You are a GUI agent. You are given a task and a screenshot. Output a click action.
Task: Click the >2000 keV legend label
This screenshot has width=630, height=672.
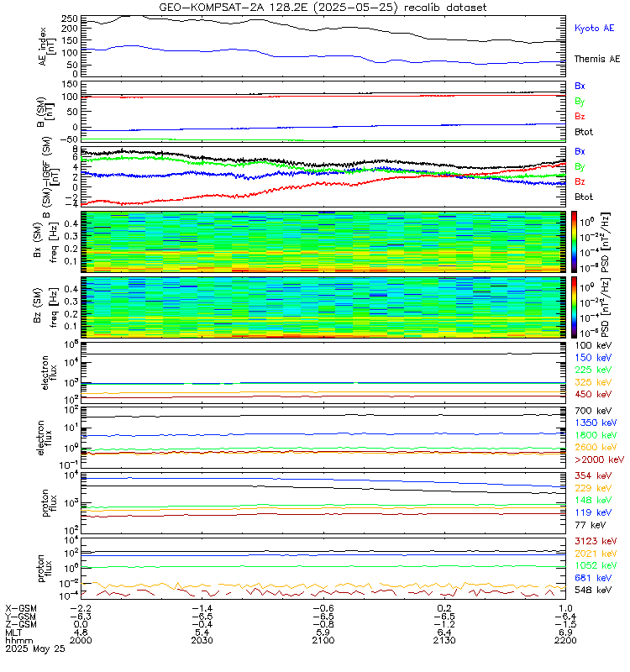tap(599, 459)
